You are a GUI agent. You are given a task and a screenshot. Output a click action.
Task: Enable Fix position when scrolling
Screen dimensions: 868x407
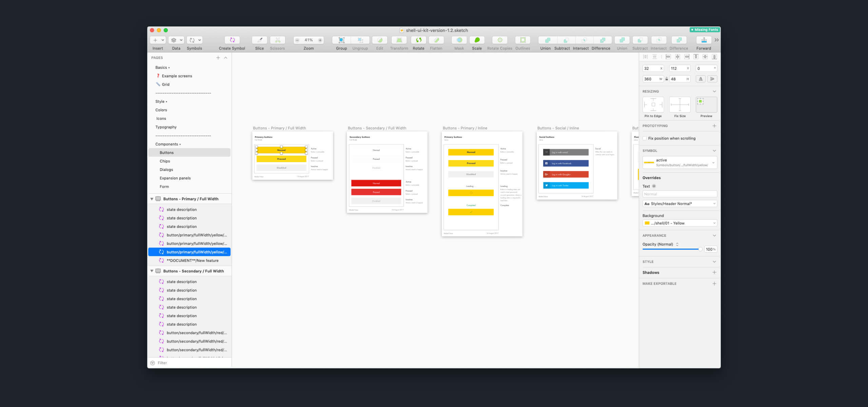point(645,138)
